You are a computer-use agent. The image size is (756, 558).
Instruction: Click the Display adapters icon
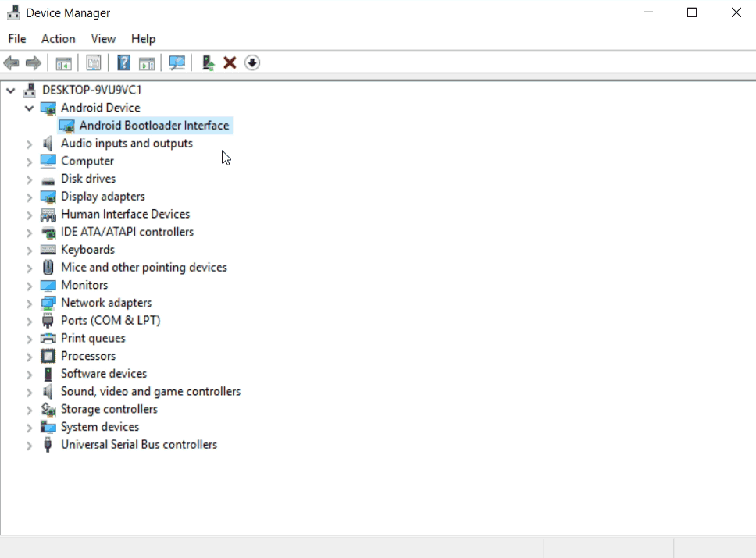tap(48, 197)
